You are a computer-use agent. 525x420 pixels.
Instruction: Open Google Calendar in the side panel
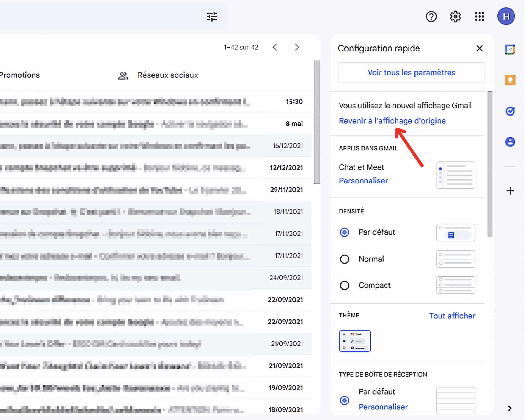(510, 49)
